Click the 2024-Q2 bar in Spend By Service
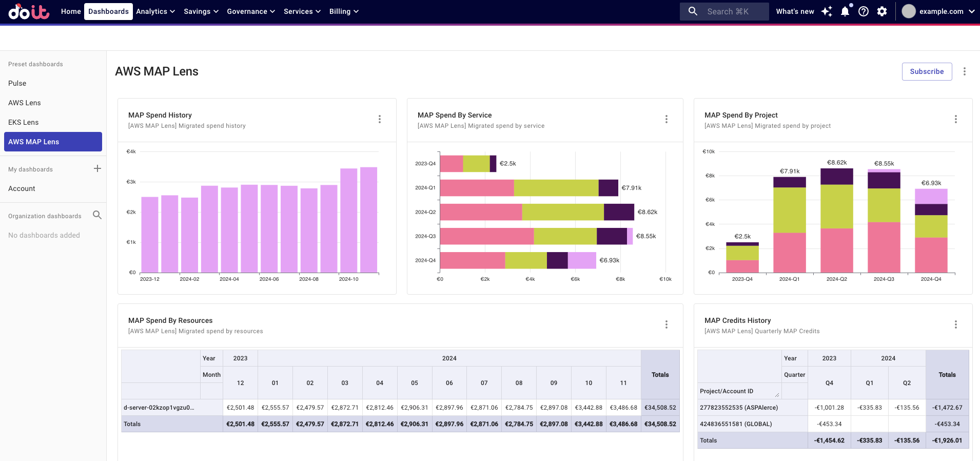The image size is (980, 461). tap(537, 212)
